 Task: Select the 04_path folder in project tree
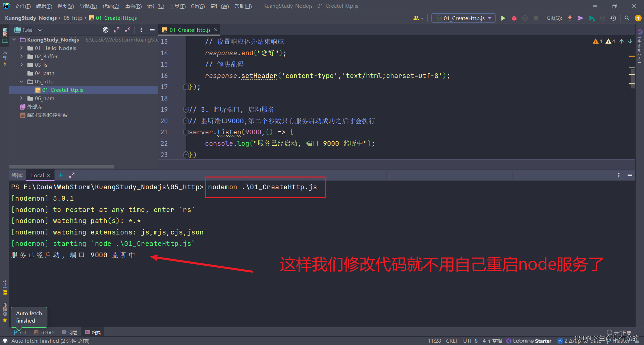pos(44,73)
